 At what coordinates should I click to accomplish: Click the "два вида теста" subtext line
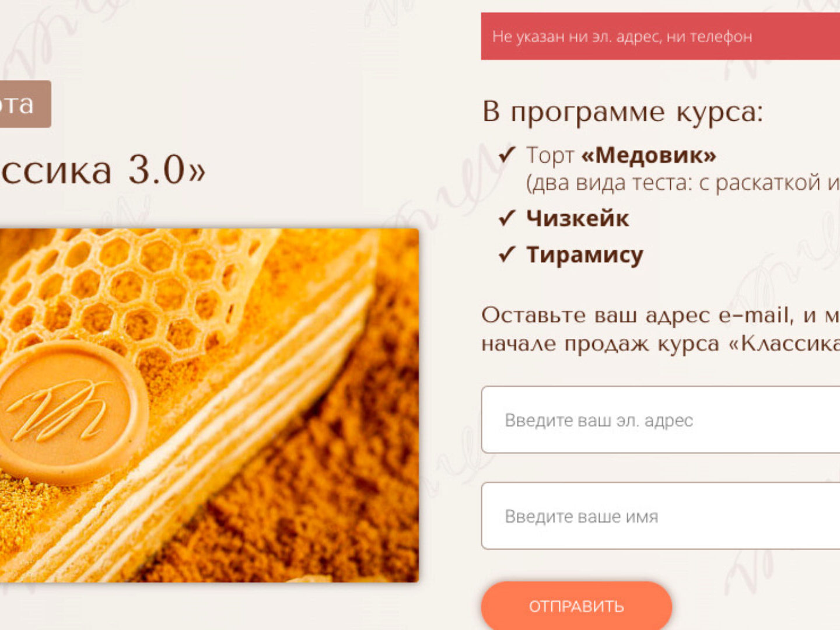[x=683, y=183]
